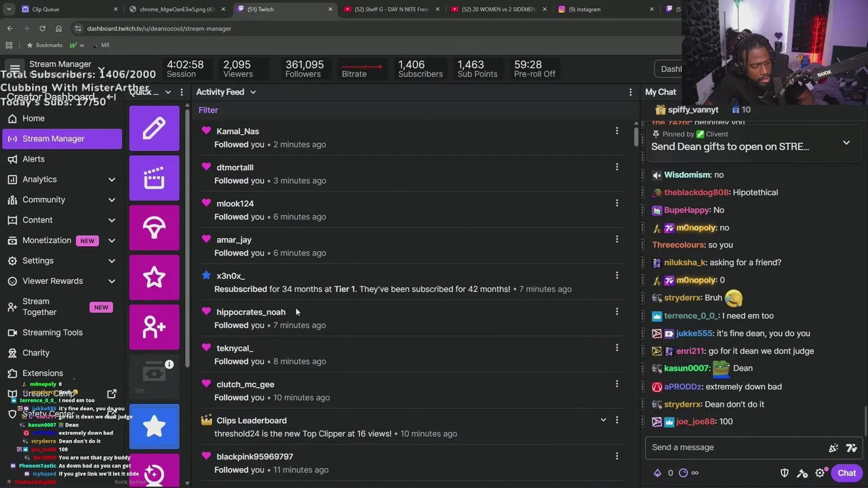Open options for teknycal_ follow event
The width and height of the screenshot is (868, 488).
point(617,348)
